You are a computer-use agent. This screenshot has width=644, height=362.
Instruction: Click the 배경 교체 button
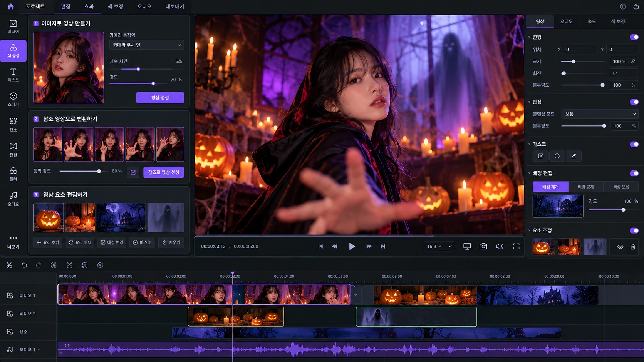tap(586, 187)
